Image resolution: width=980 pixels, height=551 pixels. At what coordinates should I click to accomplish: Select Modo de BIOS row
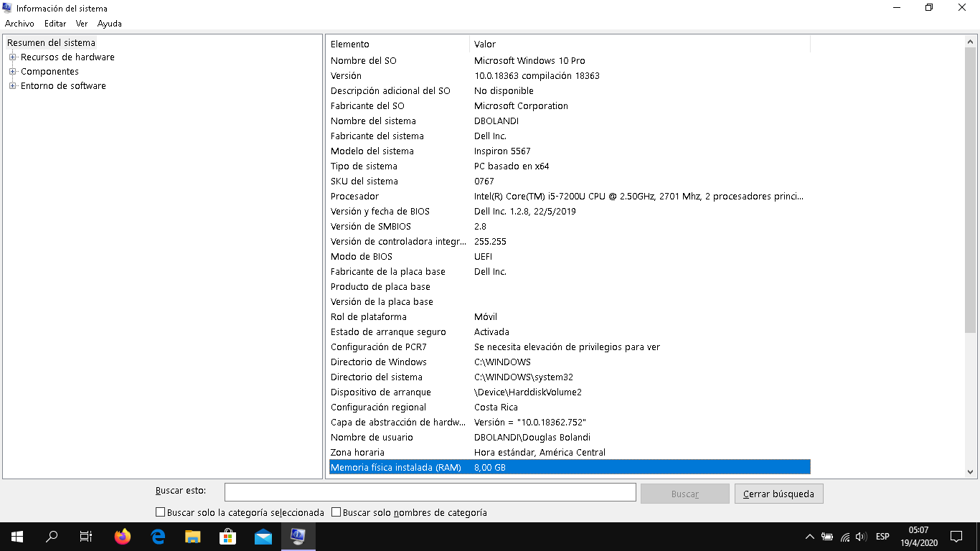[x=570, y=257]
